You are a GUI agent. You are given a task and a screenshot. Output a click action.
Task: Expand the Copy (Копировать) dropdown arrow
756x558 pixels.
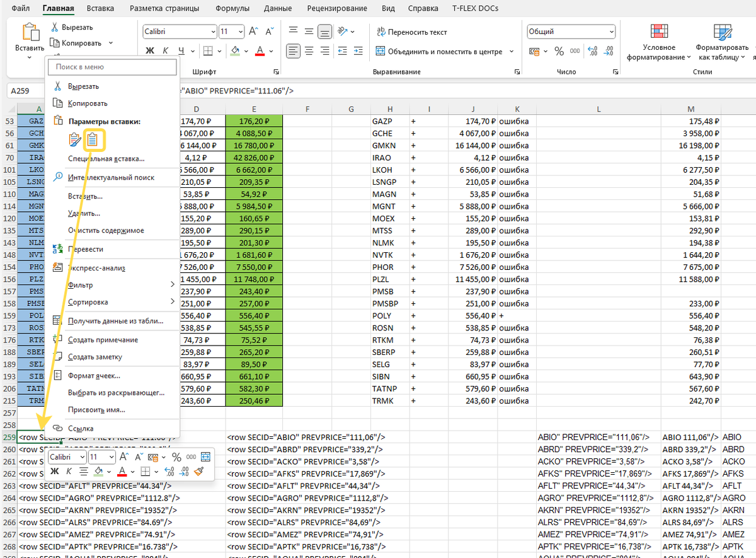pyautogui.click(x=110, y=43)
